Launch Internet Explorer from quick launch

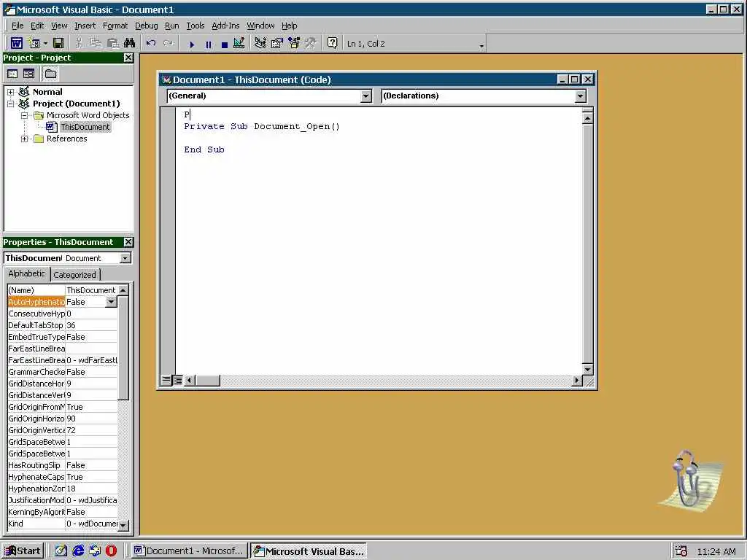pos(77,551)
